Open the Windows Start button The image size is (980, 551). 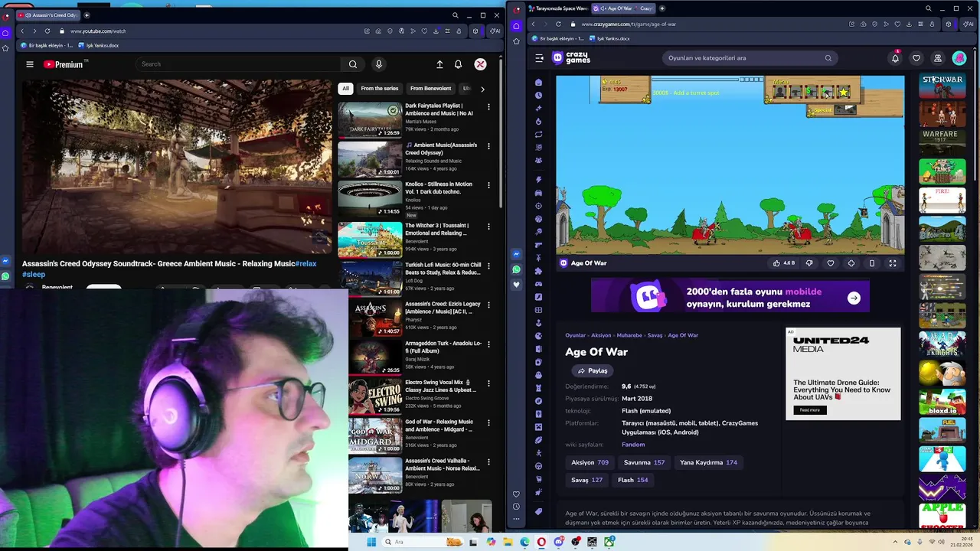click(x=371, y=542)
